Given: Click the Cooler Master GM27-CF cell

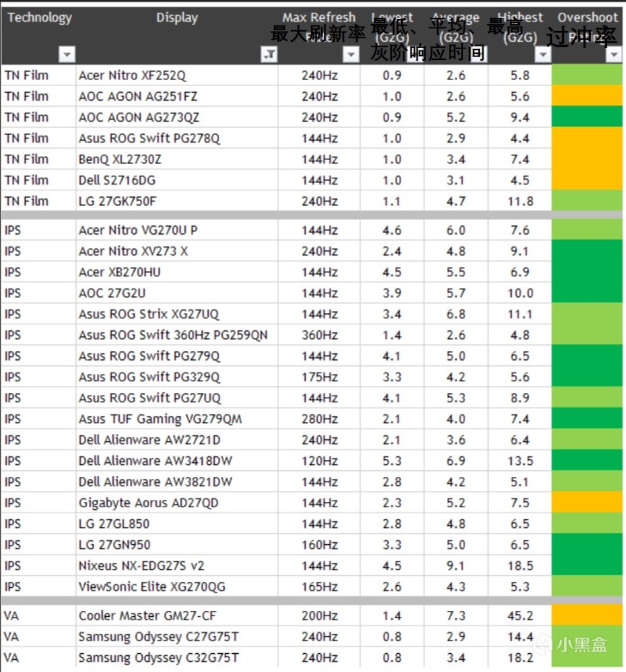Looking at the screenshot, I should [x=177, y=616].
